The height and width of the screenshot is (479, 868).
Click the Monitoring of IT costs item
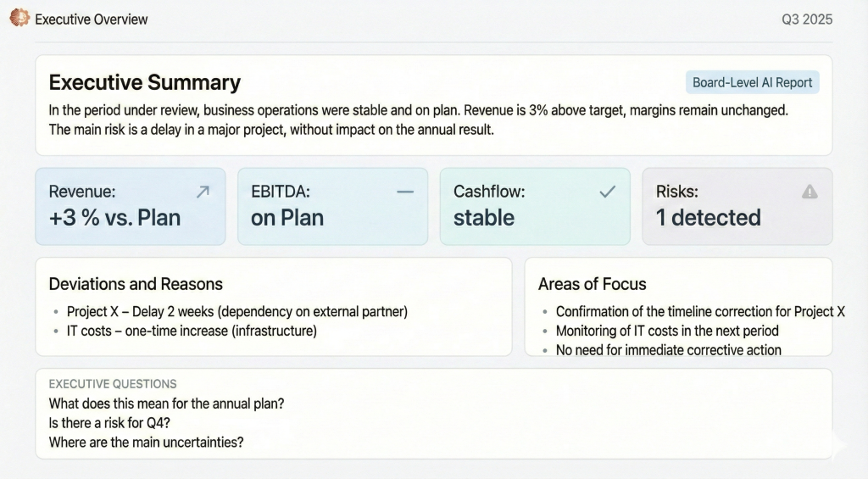[x=667, y=331]
